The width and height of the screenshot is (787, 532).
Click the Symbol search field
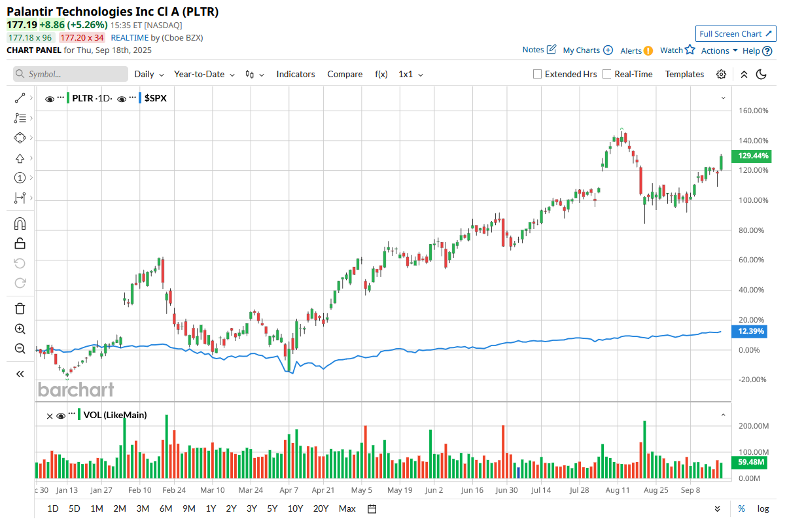tap(71, 75)
